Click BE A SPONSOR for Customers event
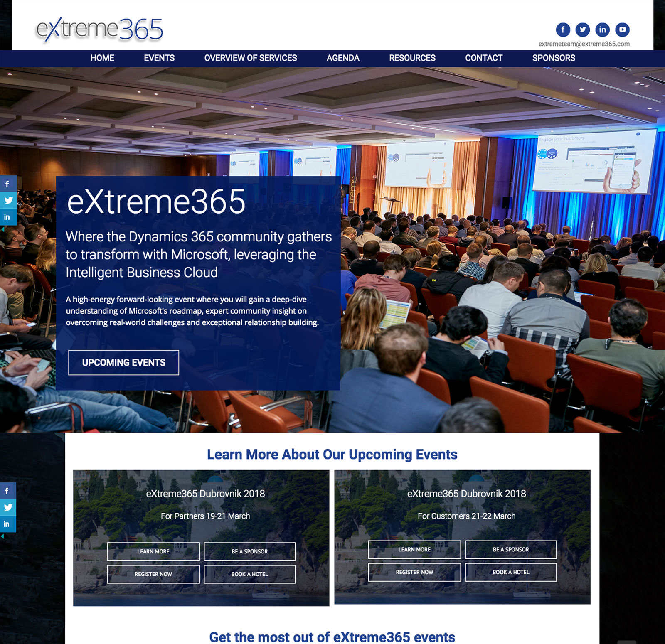The width and height of the screenshot is (665, 644). [x=511, y=549]
